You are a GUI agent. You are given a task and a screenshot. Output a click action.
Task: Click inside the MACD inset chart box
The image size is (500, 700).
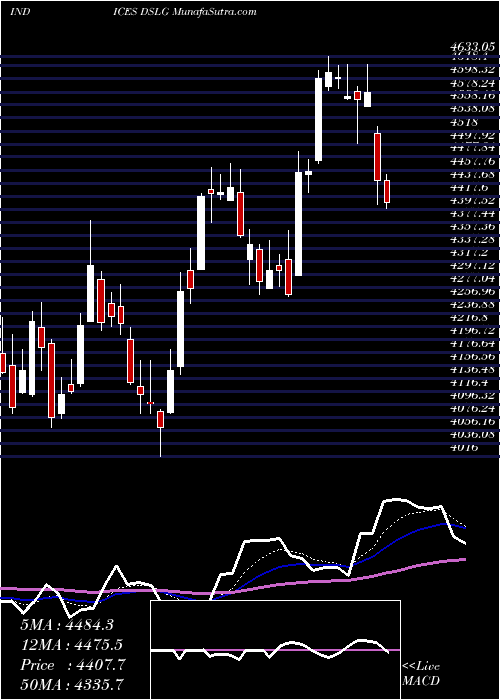[x=275, y=650]
